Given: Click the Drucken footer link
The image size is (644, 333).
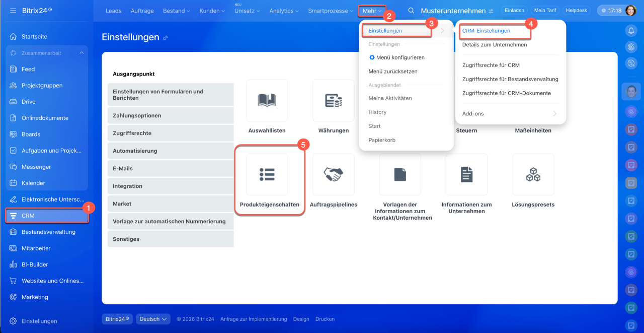Looking at the screenshot, I should pos(325,319).
